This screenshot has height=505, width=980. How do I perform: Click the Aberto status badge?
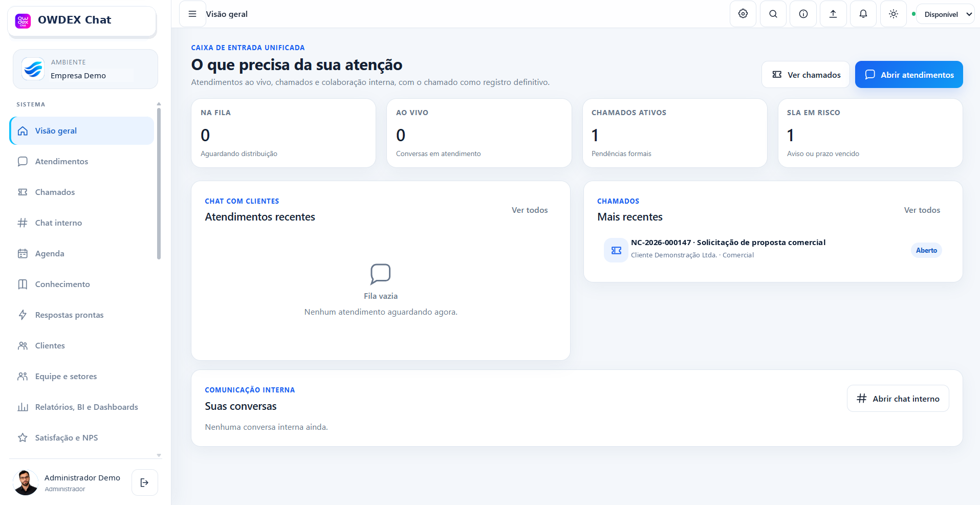[x=926, y=250]
